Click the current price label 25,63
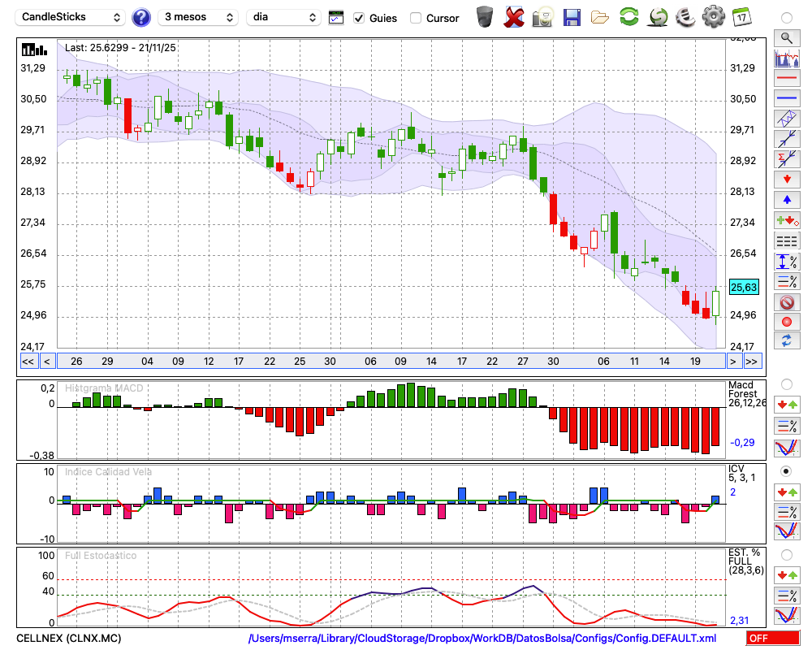This screenshot has width=812, height=650. pos(744,287)
